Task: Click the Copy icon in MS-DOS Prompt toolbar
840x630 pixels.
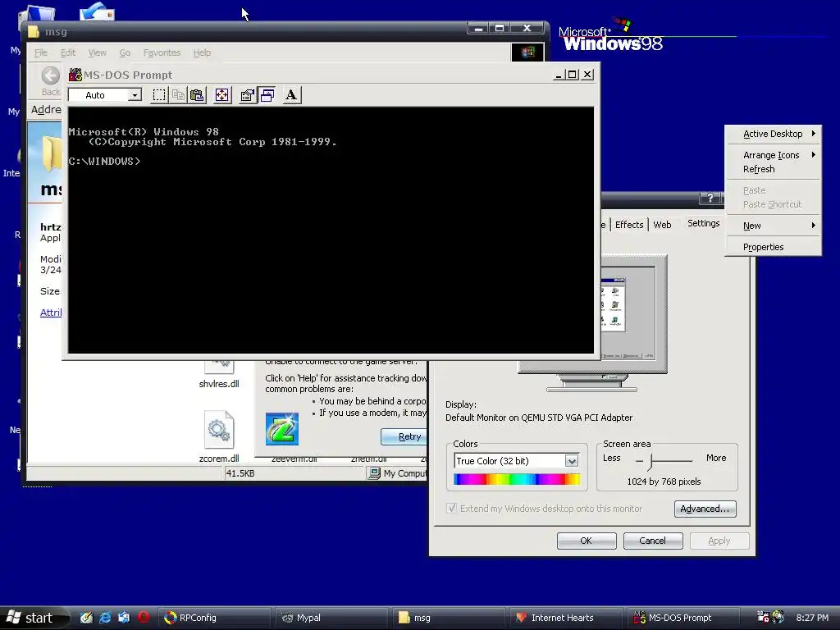Action: point(178,95)
